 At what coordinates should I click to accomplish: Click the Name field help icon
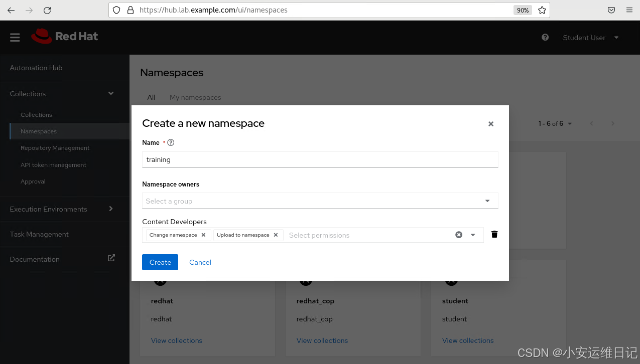point(171,142)
